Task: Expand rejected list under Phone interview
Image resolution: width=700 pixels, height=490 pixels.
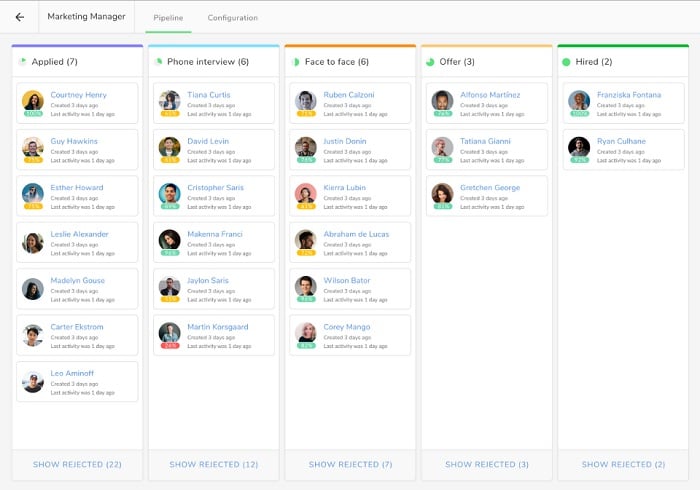Action: tap(213, 464)
